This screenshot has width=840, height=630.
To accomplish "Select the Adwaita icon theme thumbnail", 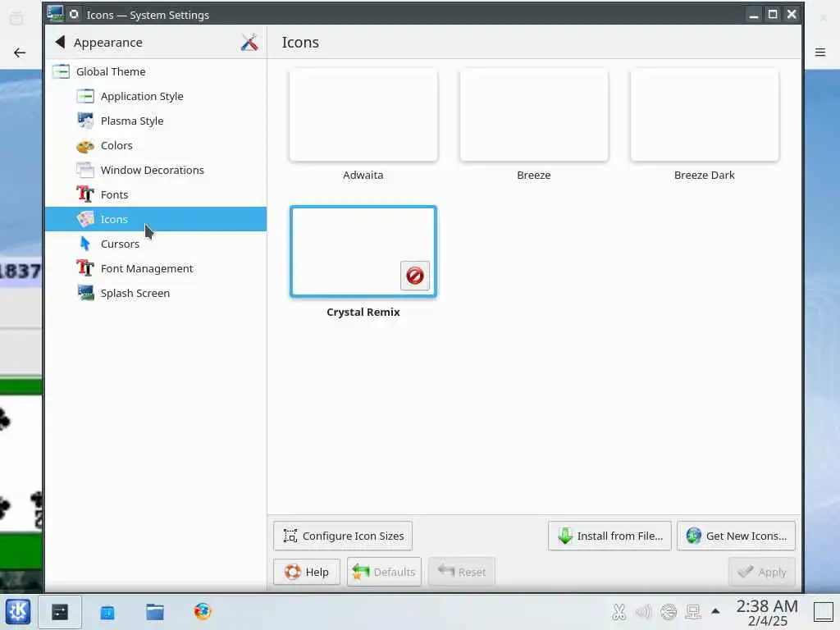I will pos(363,115).
